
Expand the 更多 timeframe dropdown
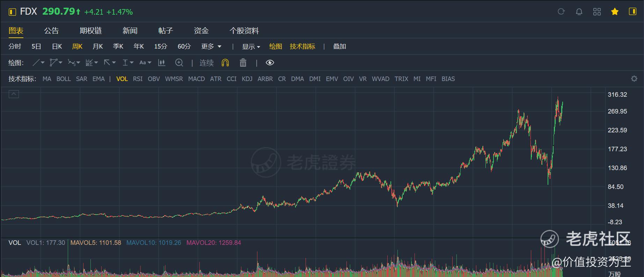click(211, 46)
